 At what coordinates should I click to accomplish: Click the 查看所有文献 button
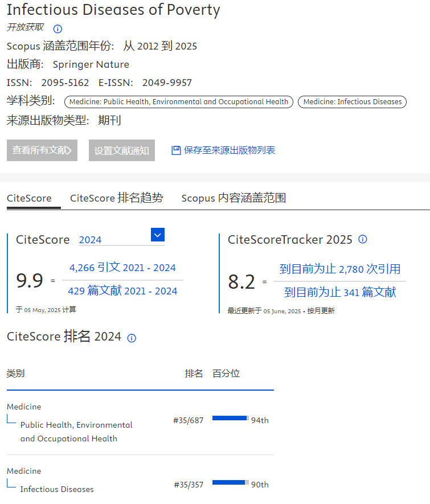42,150
